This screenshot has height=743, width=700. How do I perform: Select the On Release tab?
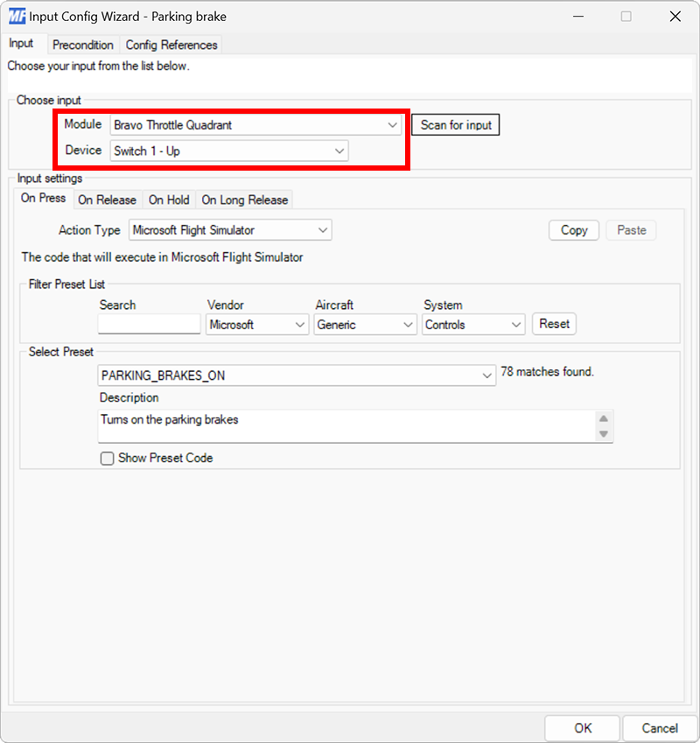(x=108, y=200)
